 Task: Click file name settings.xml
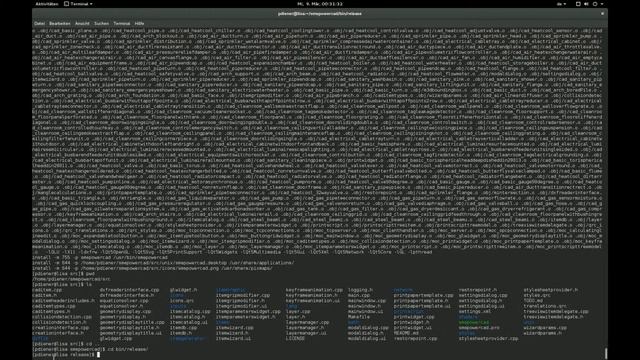pyautogui.click(x=475, y=311)
